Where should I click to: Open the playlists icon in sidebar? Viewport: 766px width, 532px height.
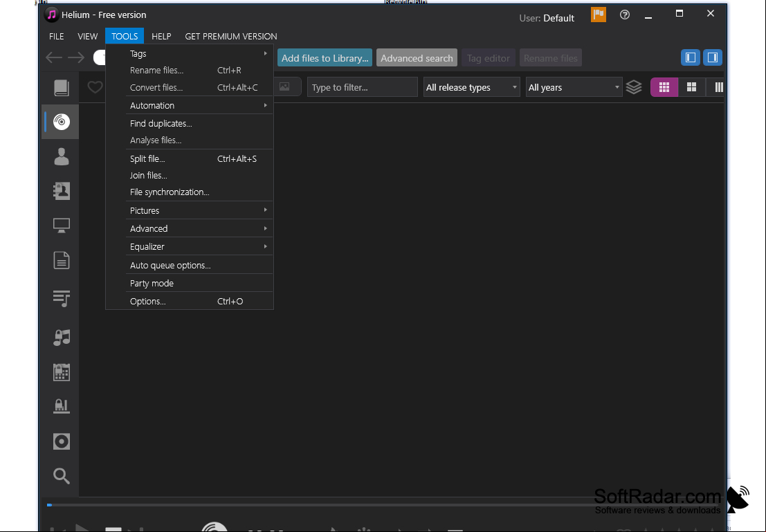tap(61, 298)
